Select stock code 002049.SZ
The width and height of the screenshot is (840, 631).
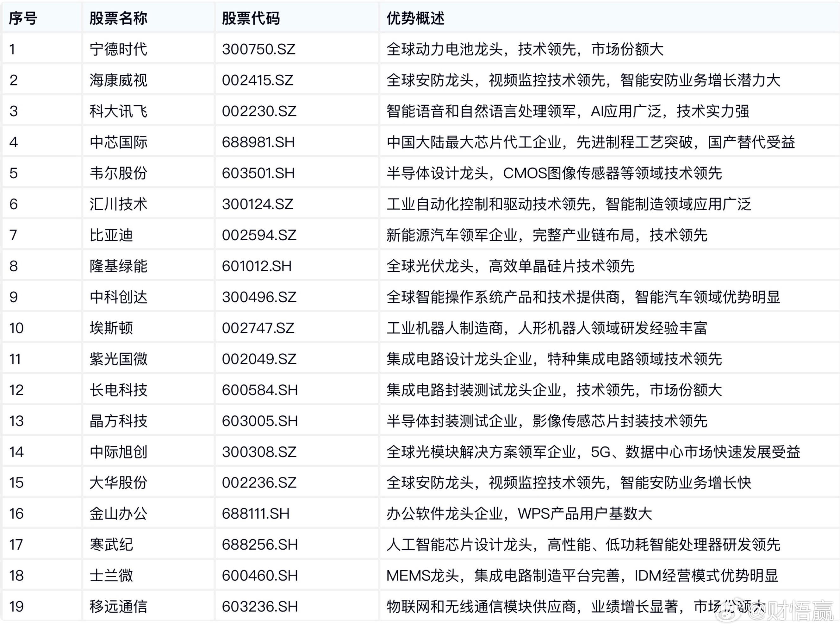259,359
